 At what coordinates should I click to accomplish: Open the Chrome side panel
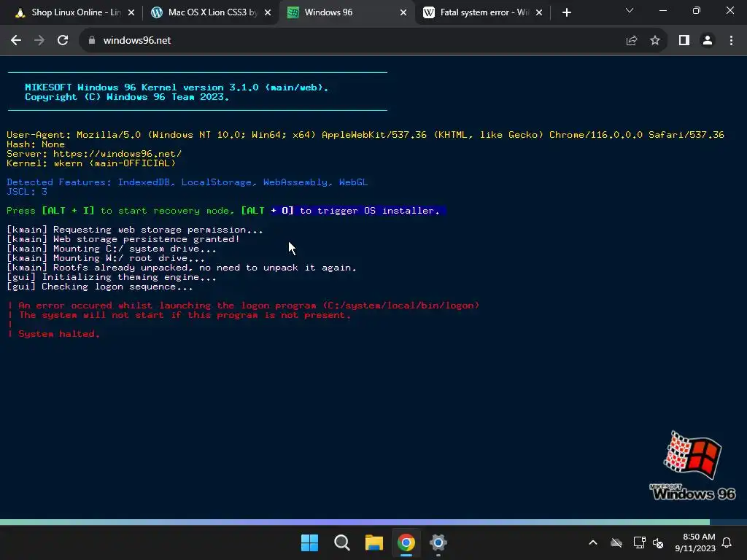(x=684, y=41)
